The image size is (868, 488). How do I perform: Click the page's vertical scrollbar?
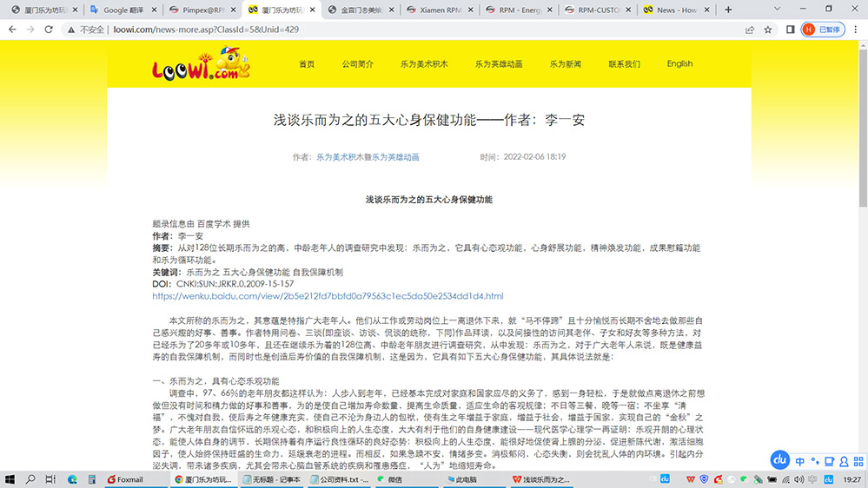861,174
